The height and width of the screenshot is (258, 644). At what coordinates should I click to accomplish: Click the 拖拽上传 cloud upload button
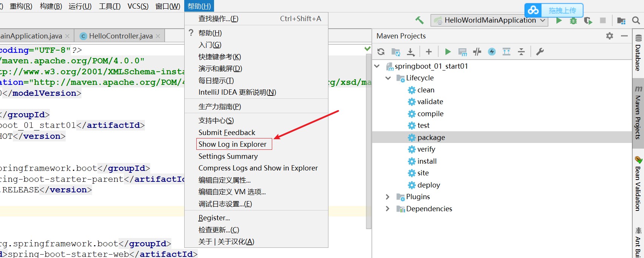554,10
